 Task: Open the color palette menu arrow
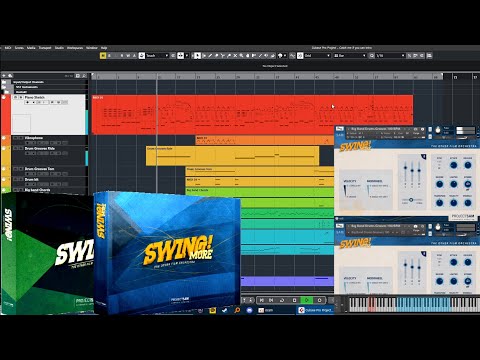click(285, 56)
